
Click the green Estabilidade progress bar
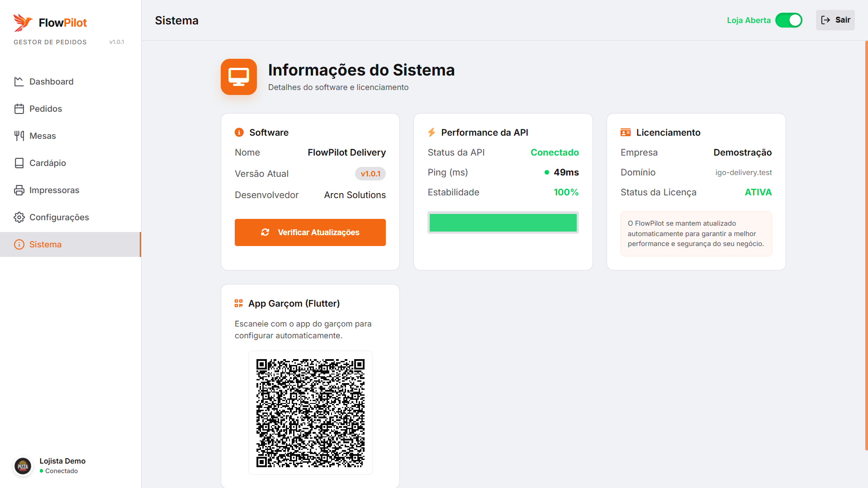point(503,223)
